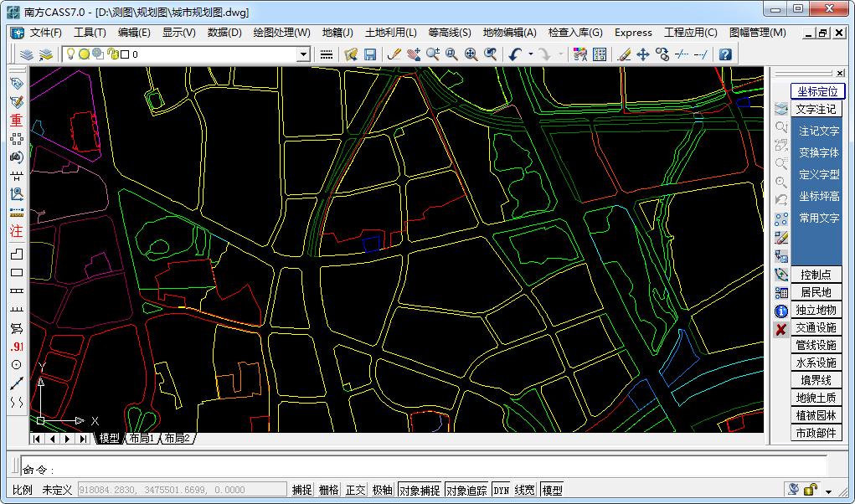Select the pan move tool icon
The image size is (855, 504).
pos(643,54)
